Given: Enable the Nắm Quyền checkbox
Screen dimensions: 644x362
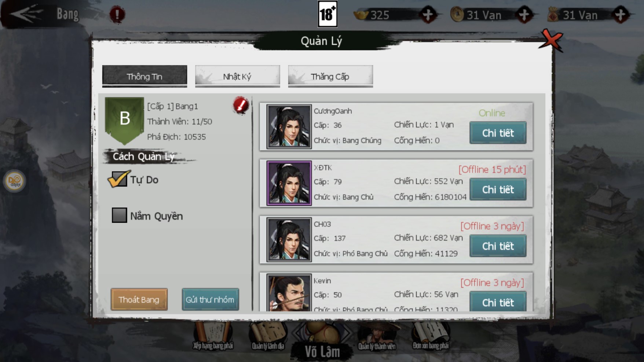Looking at the screenshot, I should coord(119,215).
